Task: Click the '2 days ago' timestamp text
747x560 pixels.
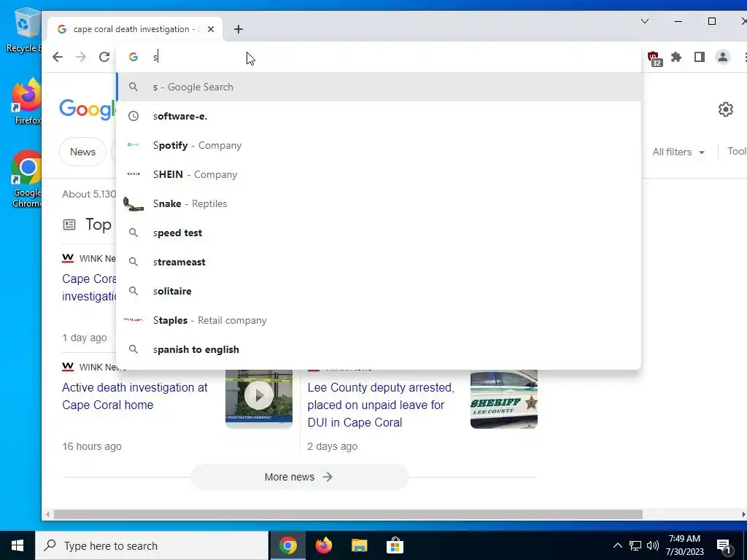Action: pyautogui.click(x=332, y=446)
